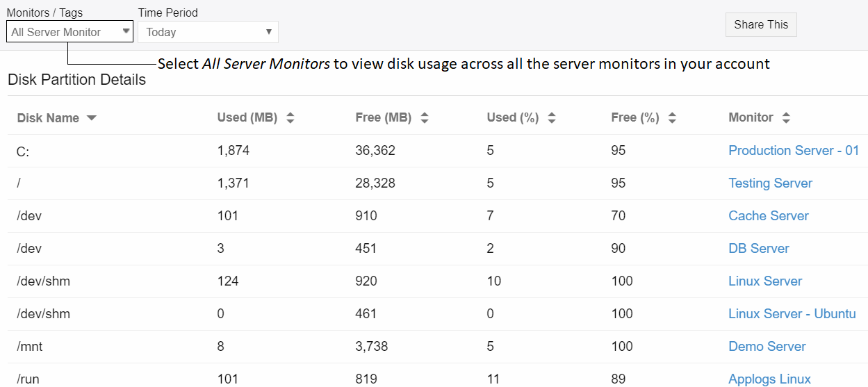Viewport: 868px width, 387px height.
Task: Open the Linux Server - Ubuntu link
Action: point(792,314)
